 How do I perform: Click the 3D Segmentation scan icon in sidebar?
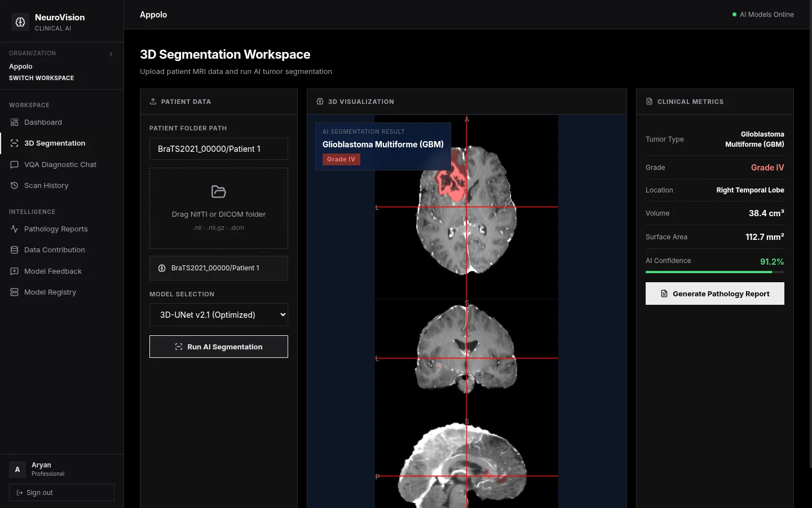point(15,143)
